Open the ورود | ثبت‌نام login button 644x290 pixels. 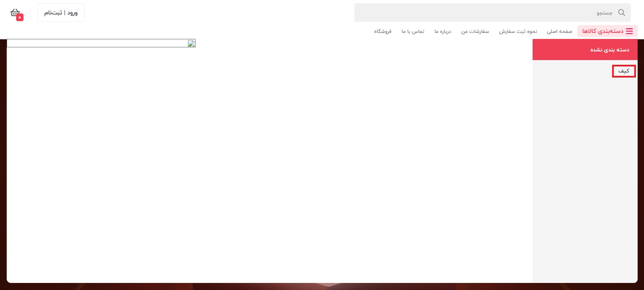(61, 13)
